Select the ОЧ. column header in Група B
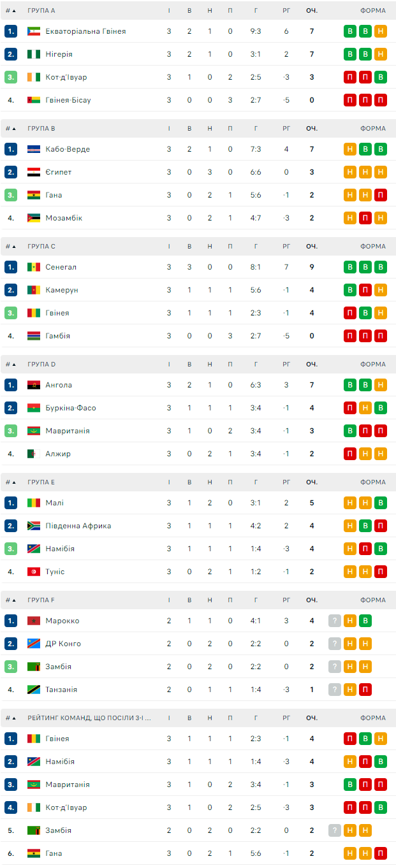 point(312,129)
